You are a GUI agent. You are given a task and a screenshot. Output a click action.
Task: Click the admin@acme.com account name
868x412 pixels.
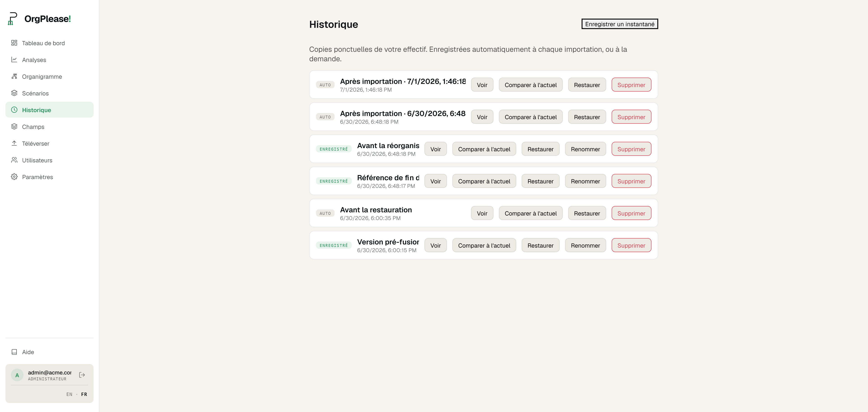pyautogui.click(x=50, y=372)
